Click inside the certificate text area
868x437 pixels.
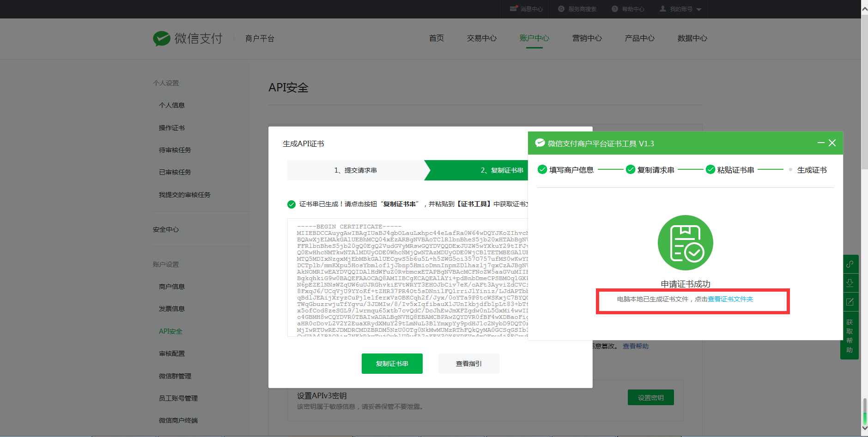[408, 278]
